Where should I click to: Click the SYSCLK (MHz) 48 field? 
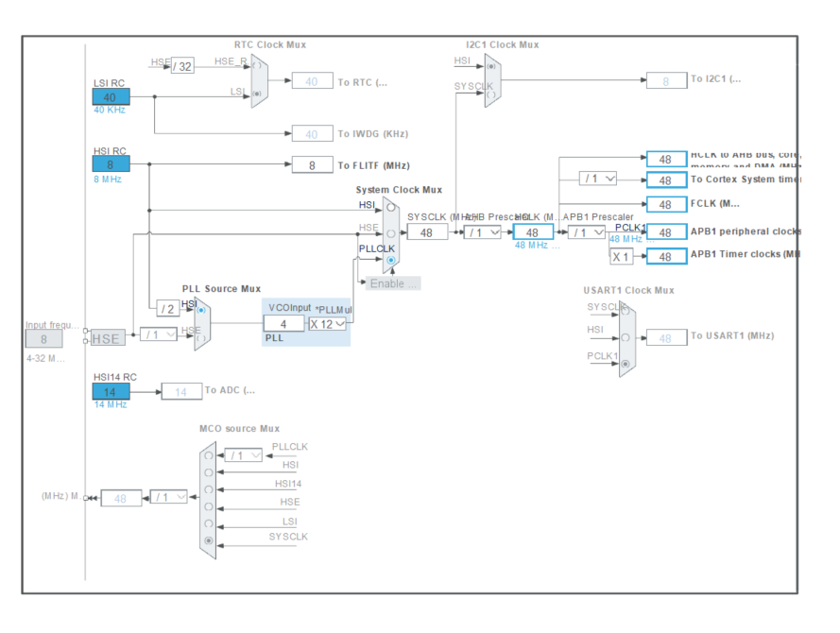pyautogui.click(x=427, y=232)
